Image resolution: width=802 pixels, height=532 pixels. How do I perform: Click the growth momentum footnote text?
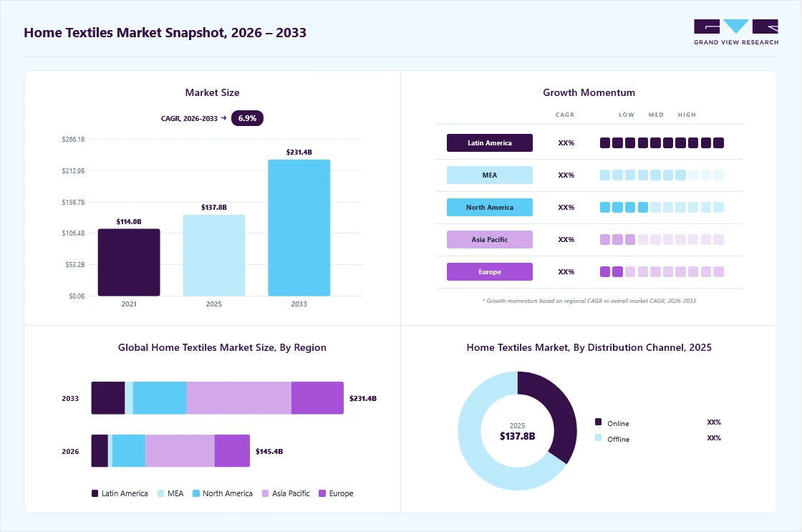[x=589, y=301]
